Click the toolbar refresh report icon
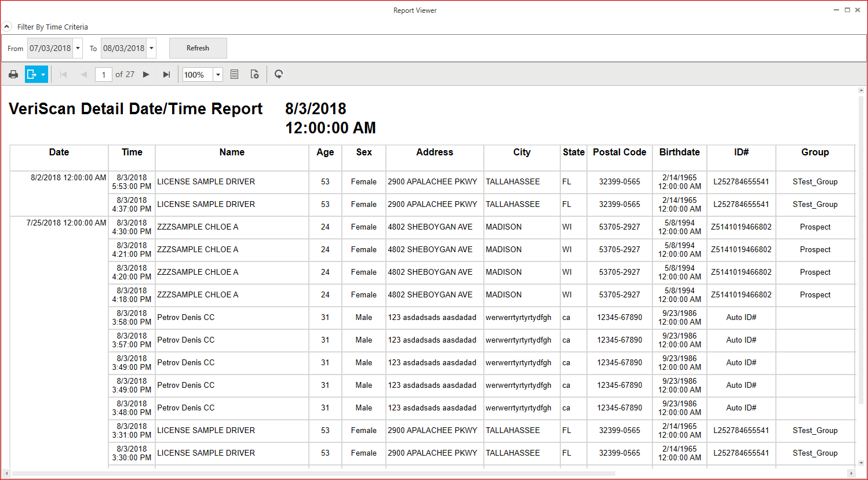The image size is (868, 480). [x=279, y=74]
